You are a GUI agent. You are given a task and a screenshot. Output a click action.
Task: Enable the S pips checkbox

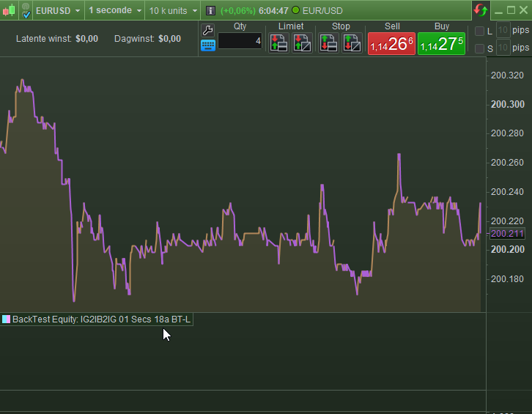[479, 48]
